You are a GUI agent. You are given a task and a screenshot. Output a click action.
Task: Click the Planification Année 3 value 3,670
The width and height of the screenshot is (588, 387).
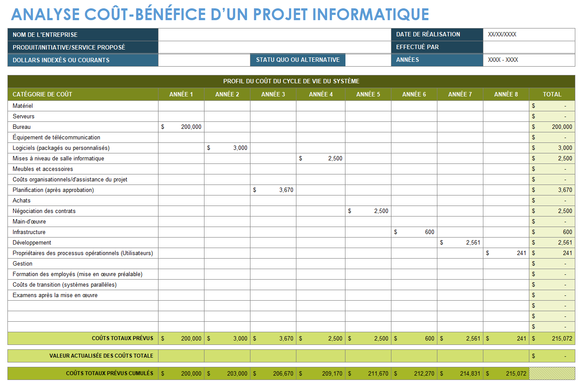(273, 190)
